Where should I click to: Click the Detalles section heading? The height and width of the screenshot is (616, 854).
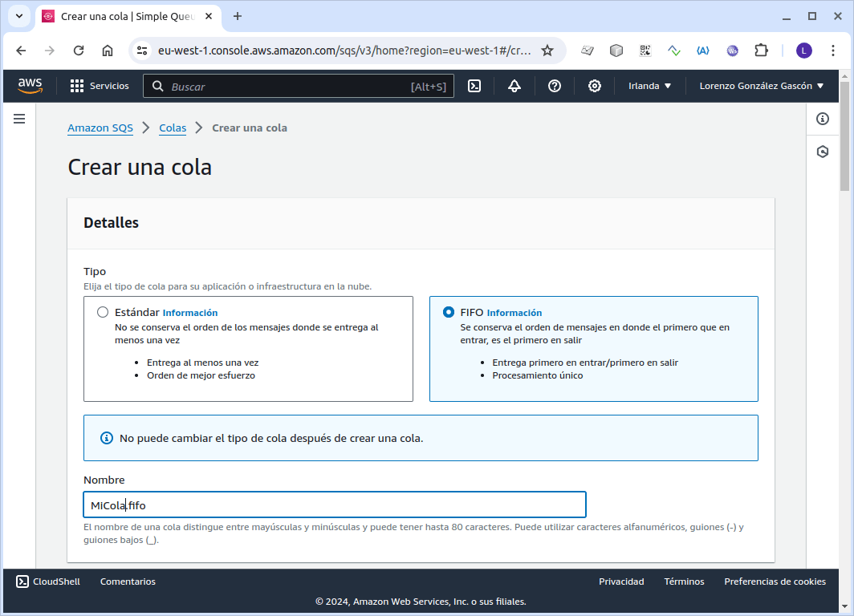(111, 222)
